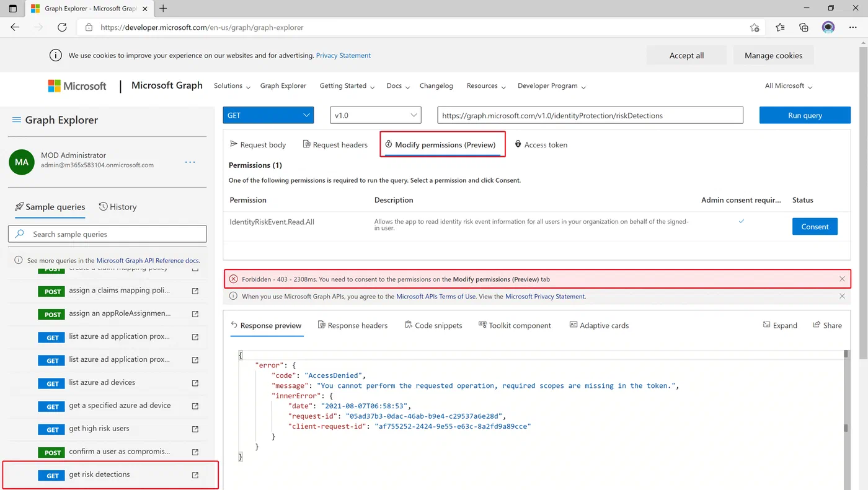
Task: Open the docs link icon for 'get risk detections'
Action: [x=195, y=475]
